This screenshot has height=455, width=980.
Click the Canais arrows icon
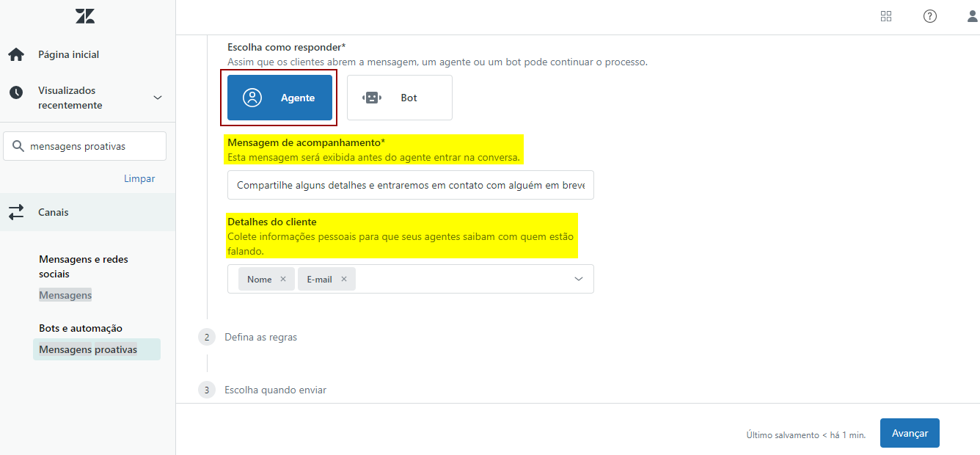click(16, 212)
